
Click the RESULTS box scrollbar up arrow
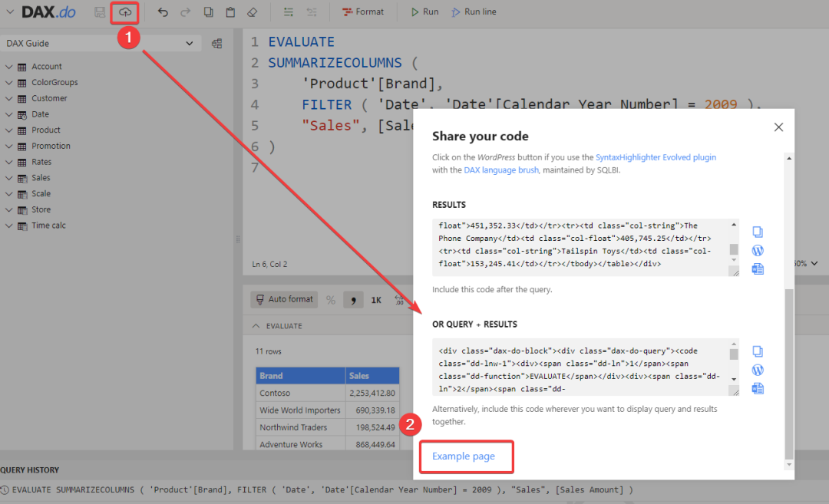click(x=734, y=225)
